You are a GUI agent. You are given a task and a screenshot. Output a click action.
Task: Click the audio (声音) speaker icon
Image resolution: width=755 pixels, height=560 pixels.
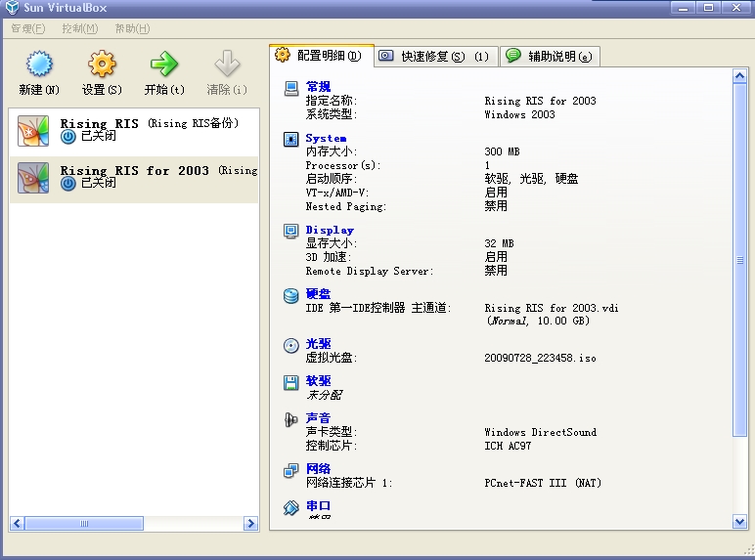pyautogui.click(x=290, y=419)
